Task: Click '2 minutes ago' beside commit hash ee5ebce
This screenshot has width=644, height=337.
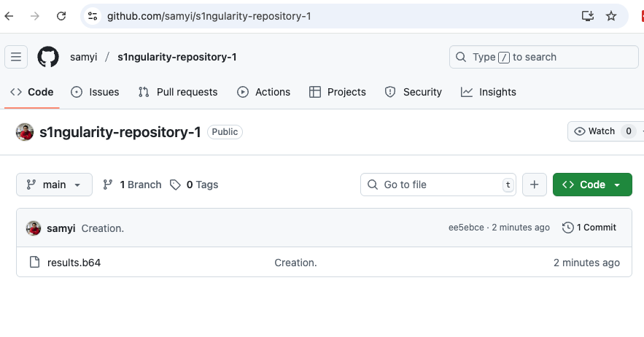Action: (521, 228)
